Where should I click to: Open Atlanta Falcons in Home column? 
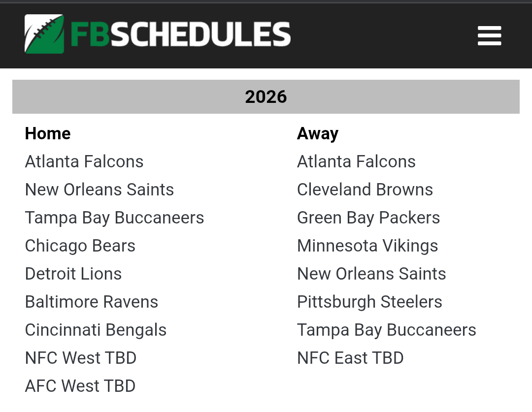(x=84, y=161)
